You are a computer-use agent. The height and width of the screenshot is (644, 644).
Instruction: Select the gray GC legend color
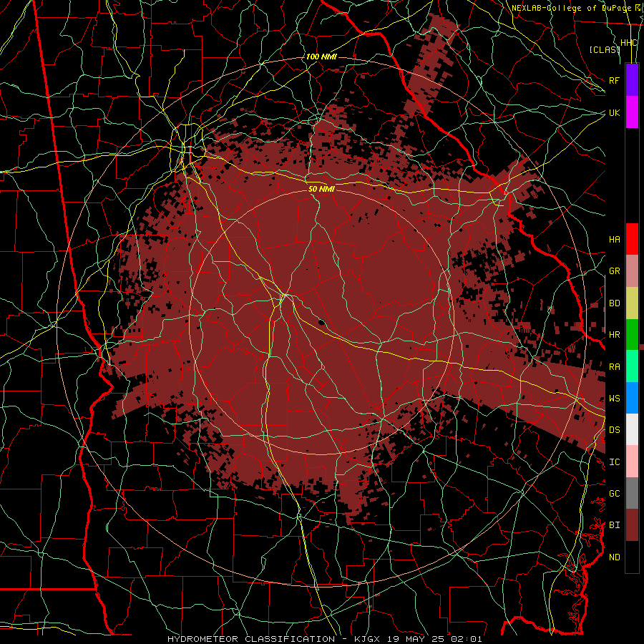tap(632, 493)
